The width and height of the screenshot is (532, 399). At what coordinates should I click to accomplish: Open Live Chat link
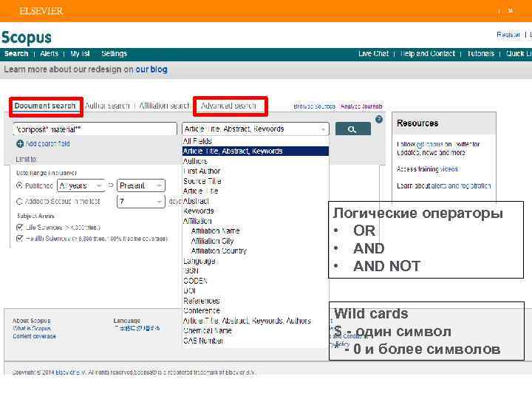(x=374, y=54)
